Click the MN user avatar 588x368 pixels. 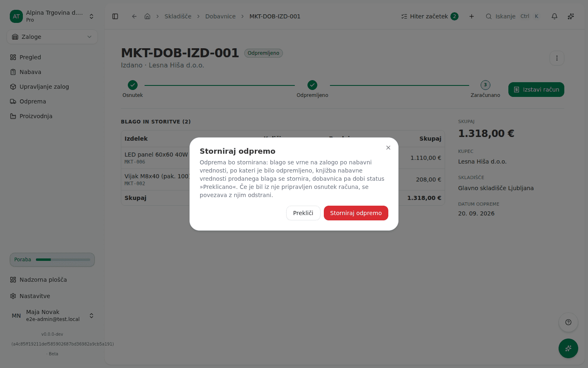pyautogui.click(x=16, y=316)
